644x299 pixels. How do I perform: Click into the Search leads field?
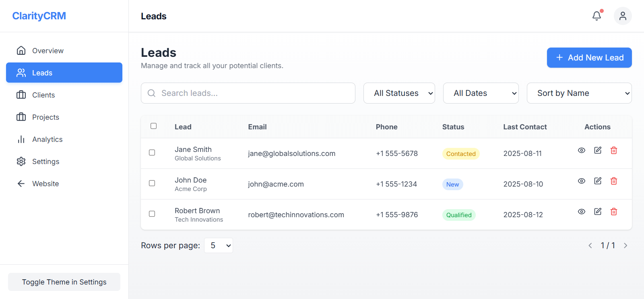click(x=254, y=93)
